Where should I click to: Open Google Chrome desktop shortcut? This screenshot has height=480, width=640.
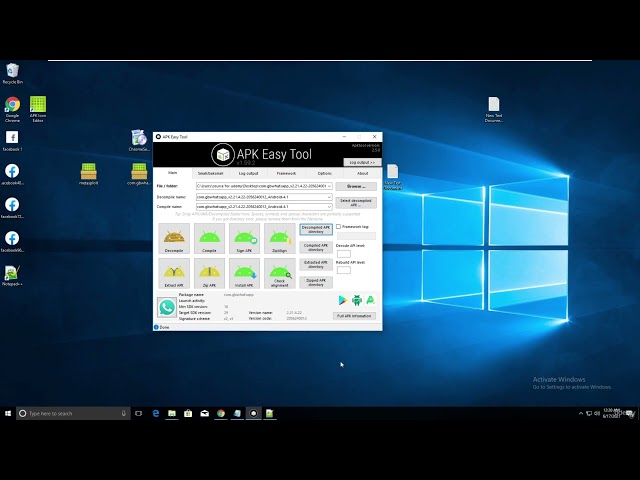coord(12,109)
